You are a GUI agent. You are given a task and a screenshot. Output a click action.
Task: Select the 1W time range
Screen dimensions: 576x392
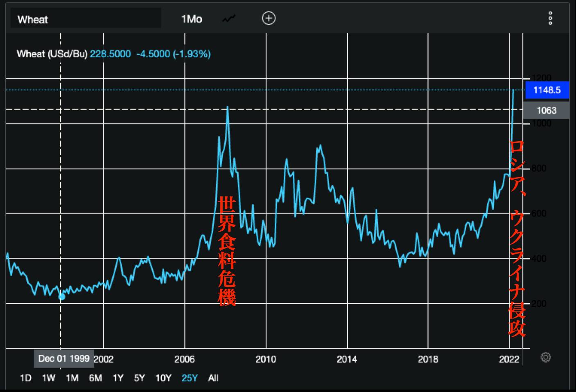[x=48, y=378]
